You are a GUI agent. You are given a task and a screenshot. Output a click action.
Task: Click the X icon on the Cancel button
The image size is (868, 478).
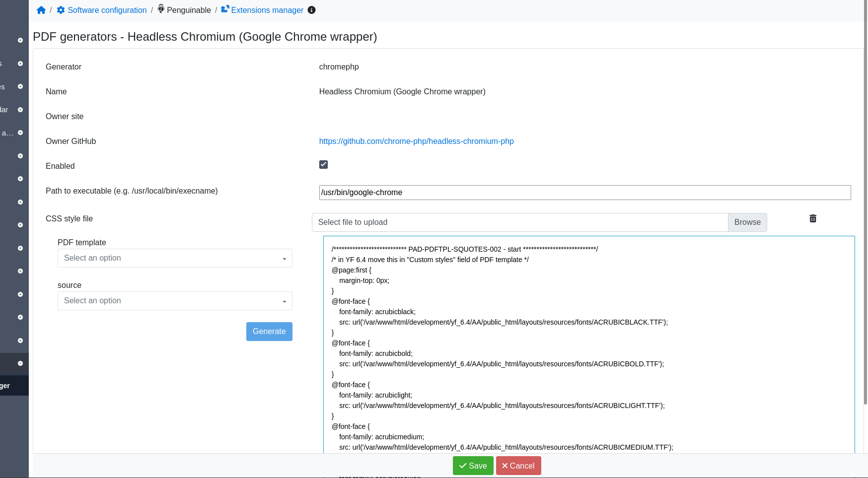[505, 466]
